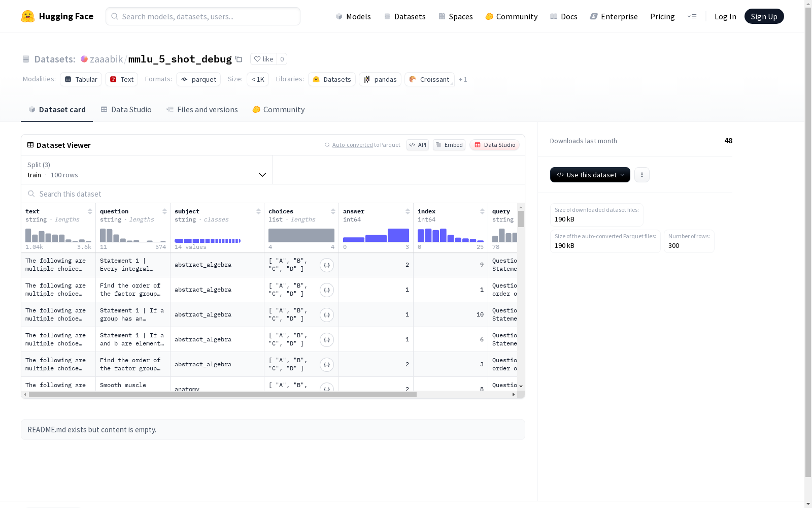Viewport: 812px width, 508px height.
Task: Click the table scroll right arrow
Action: [514, 395]
